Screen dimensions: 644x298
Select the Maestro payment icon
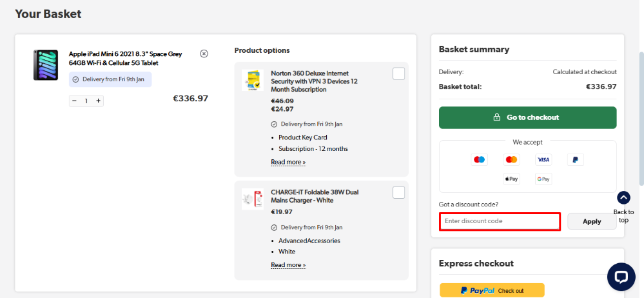480,159
